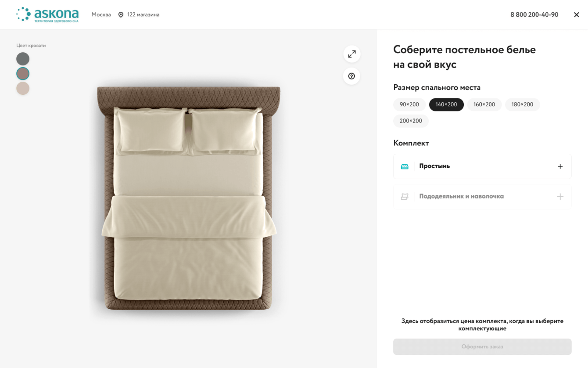Select the 180×200 bed size
Screen dimensions: 588x368
[522, 105]
